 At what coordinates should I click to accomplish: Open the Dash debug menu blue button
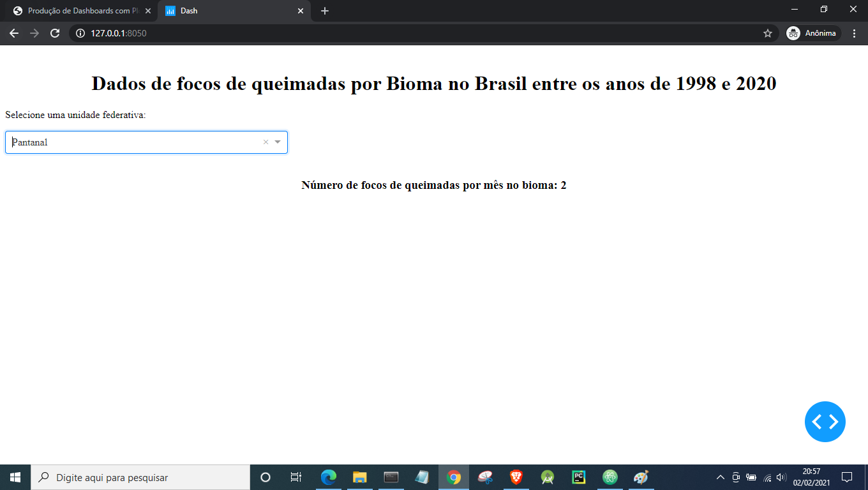tap(825, 422)
